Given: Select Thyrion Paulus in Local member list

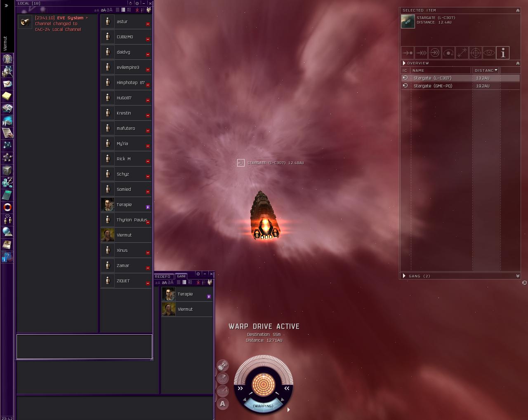Looking at the screenshot, I should pos(126,220).
